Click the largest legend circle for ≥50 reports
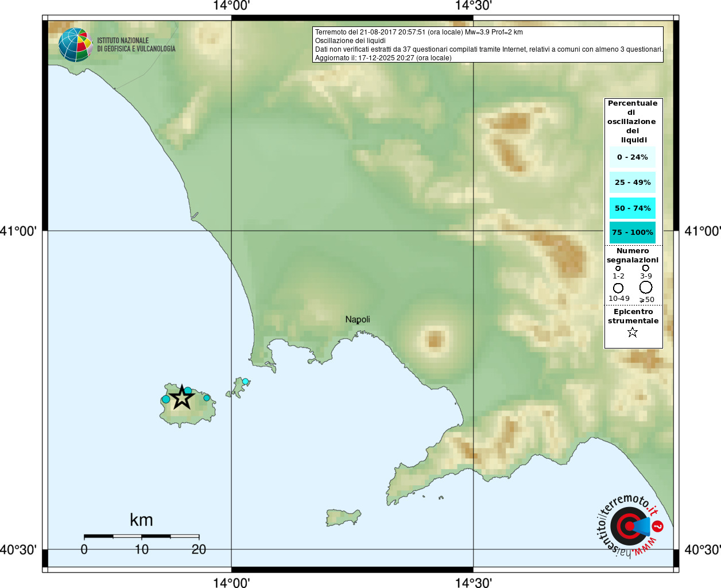 coord(646,287)
